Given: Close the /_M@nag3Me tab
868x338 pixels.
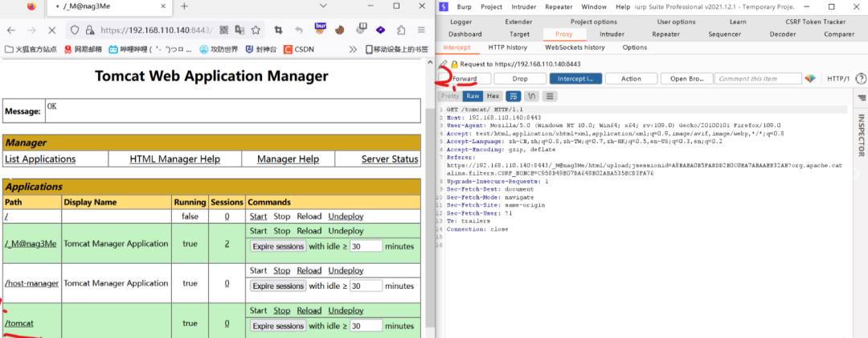Looking at the screenshot, I should (163, 6).
